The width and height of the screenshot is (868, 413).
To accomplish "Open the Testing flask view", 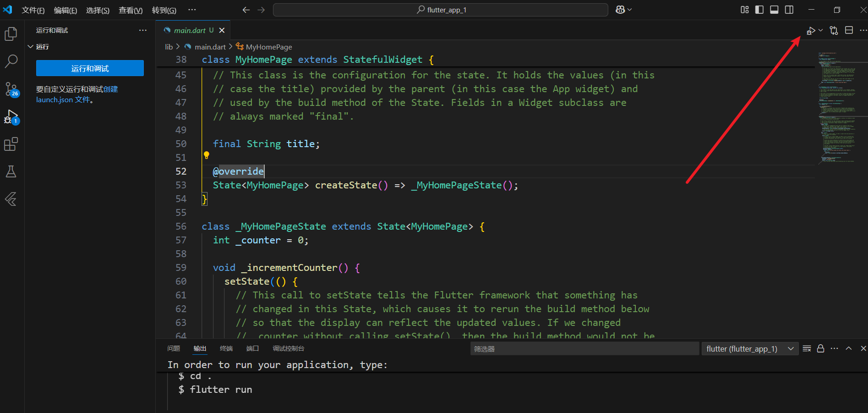I will (11, 172).
